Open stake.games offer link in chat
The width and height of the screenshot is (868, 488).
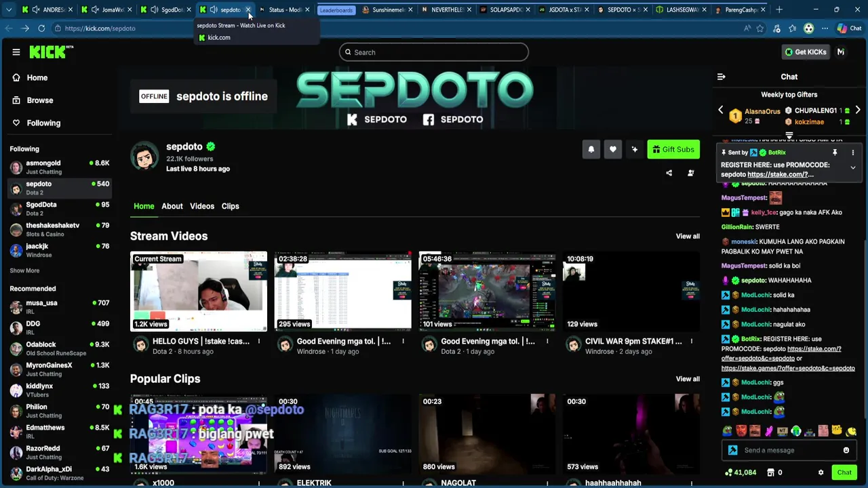(788, 368)
